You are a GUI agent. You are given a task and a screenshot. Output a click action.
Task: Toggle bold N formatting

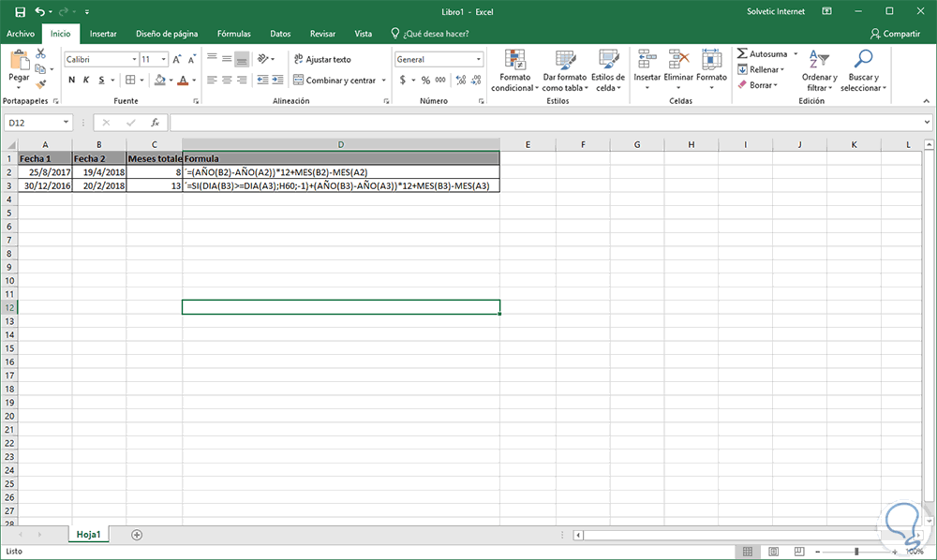[x=72, y=80]
